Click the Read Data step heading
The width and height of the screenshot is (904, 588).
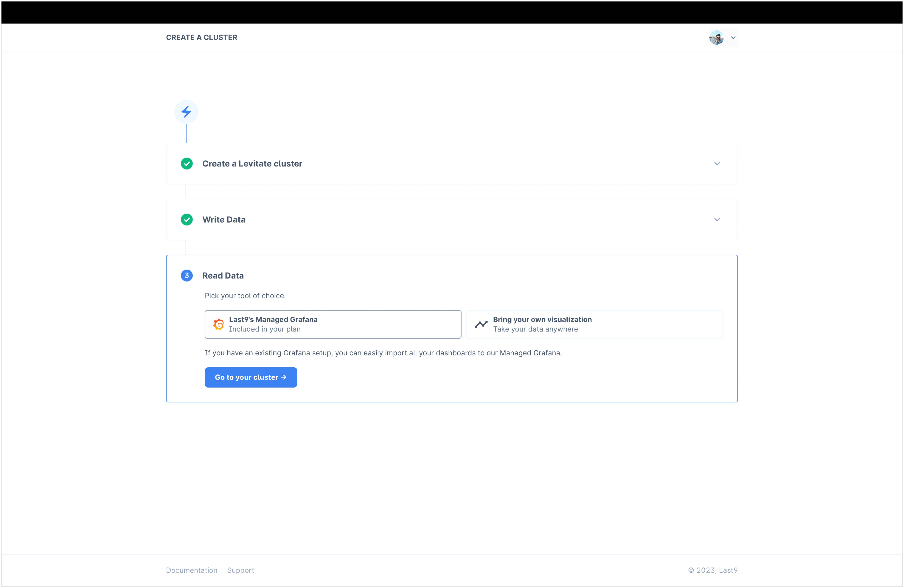pyautogui.click(x=223, y=275)
